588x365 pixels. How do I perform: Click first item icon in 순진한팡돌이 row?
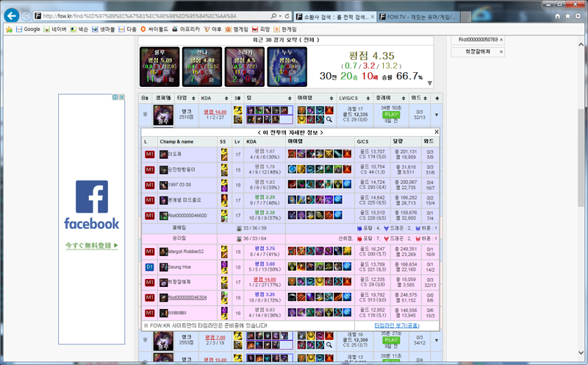pos(292,169)
